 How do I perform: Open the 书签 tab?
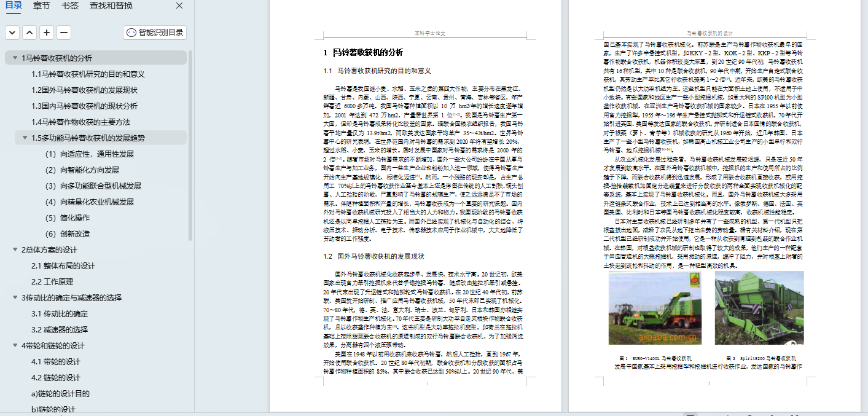click(x=70, y=6)
